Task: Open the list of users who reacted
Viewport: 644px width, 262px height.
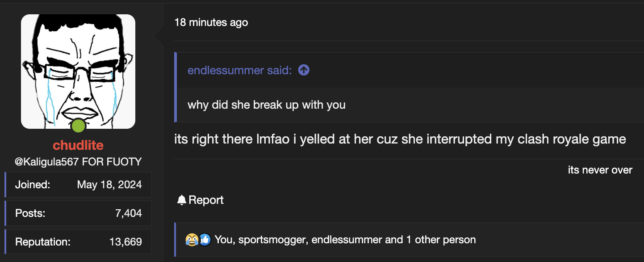Action: [x=345, y=240]
